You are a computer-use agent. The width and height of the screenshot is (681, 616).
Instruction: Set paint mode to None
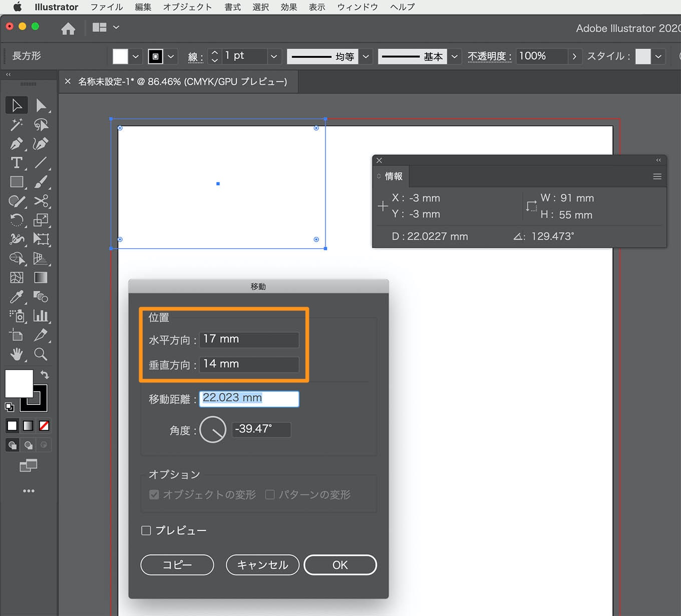(44, 426)
